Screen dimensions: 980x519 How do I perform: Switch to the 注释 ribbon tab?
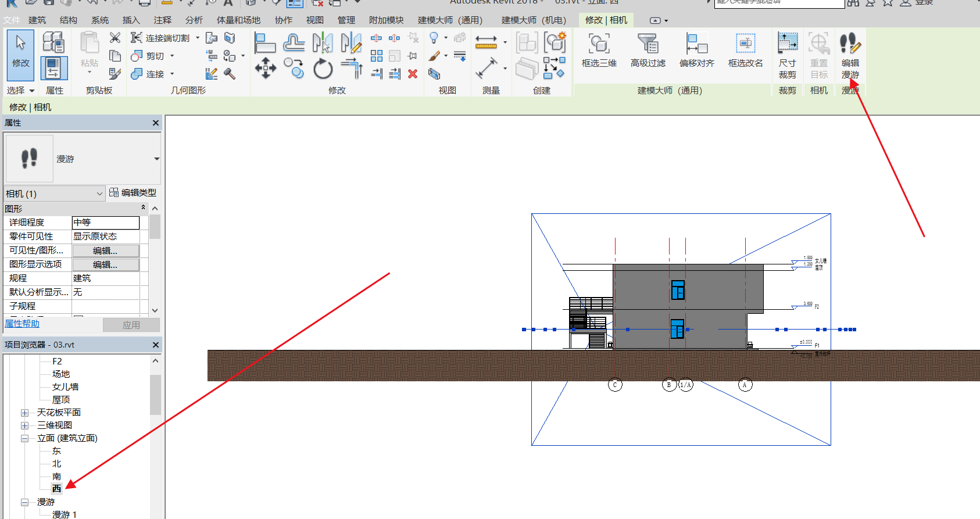click(162, 20)
